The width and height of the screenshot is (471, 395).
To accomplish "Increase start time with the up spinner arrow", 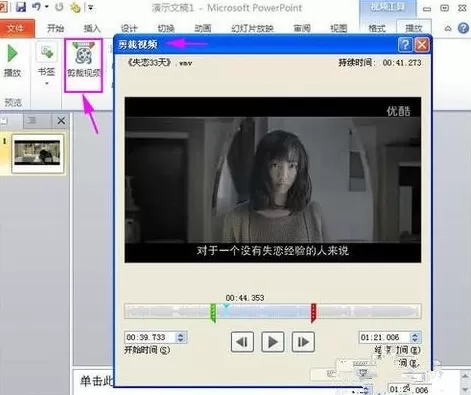I will click(181, 335).
